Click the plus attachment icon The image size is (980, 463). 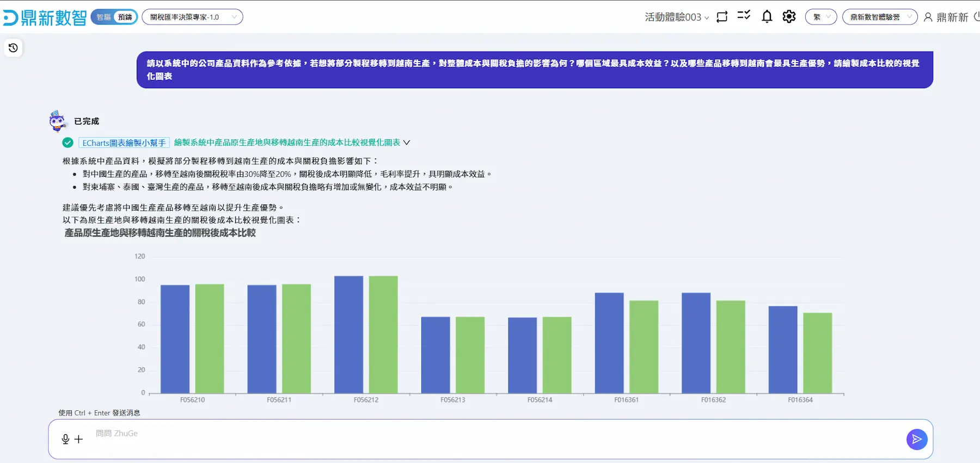point(79,439)
